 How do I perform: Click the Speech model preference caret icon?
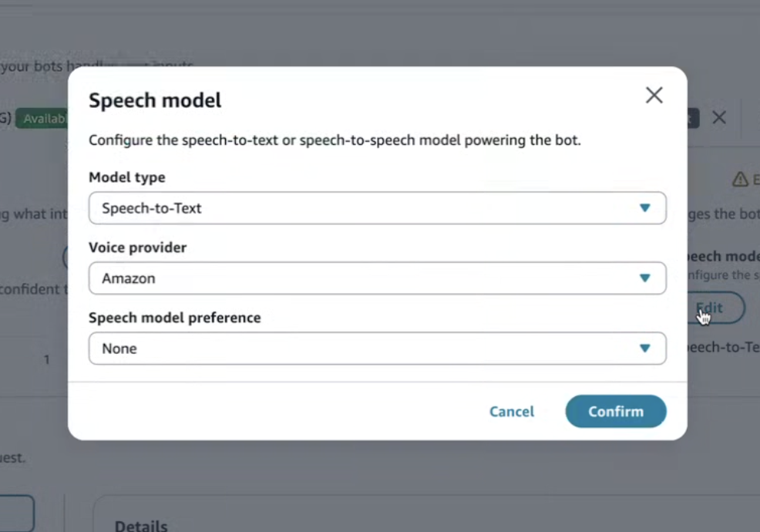tap(646, 348)
